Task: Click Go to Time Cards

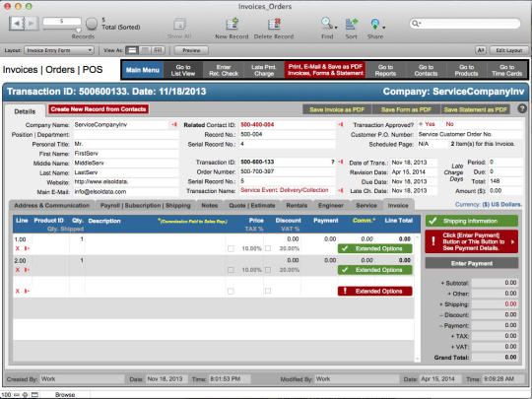Action: pyautogui.click(x=507, y=70)
